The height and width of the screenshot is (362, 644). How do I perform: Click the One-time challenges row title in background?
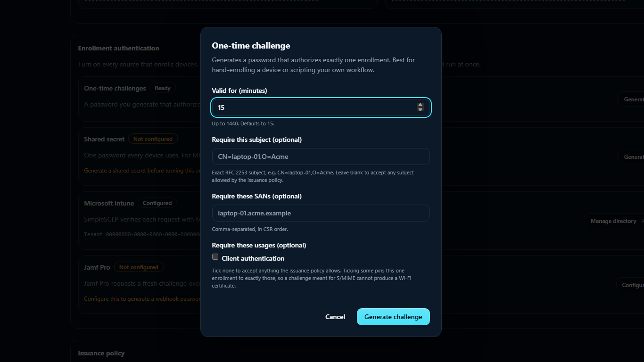point(115,88)
